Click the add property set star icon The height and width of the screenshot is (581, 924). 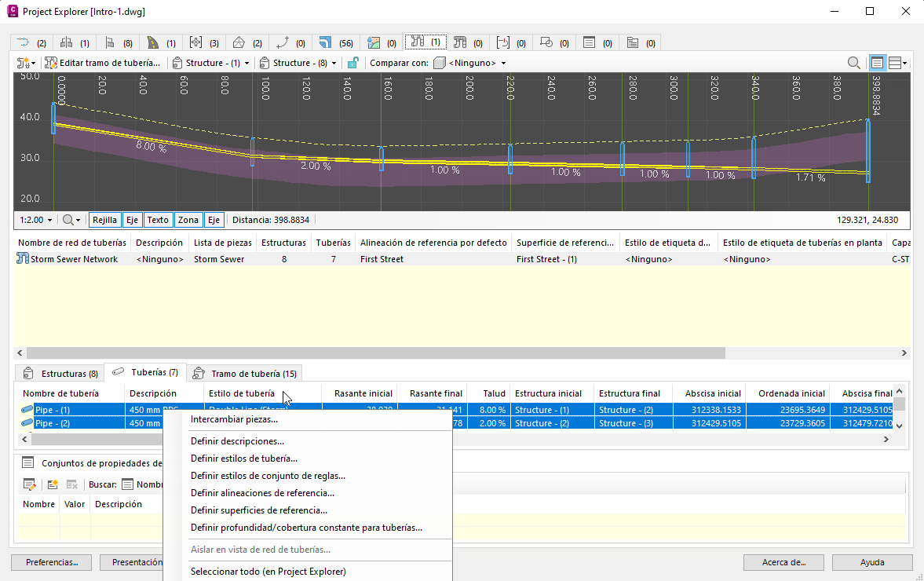pyautogui.click(x=53, y=484)
